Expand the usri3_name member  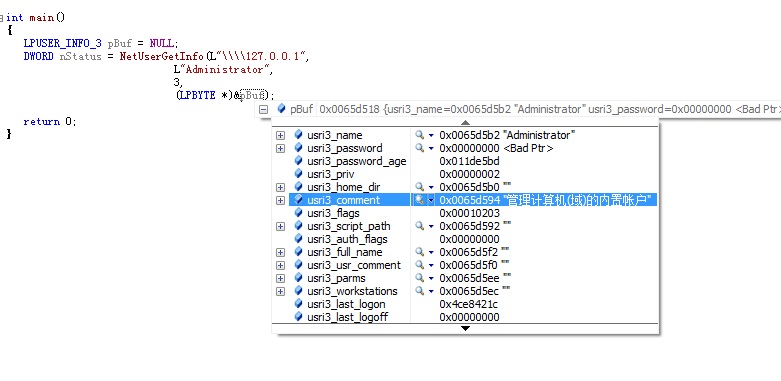[280, 135]
